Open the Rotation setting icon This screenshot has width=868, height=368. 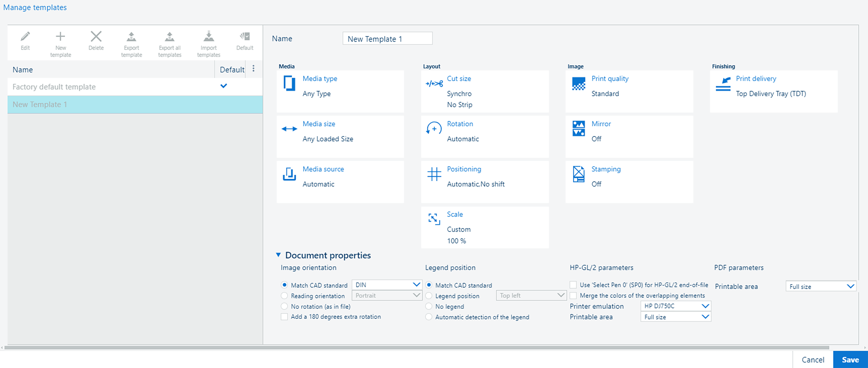[x=434, y=129]
